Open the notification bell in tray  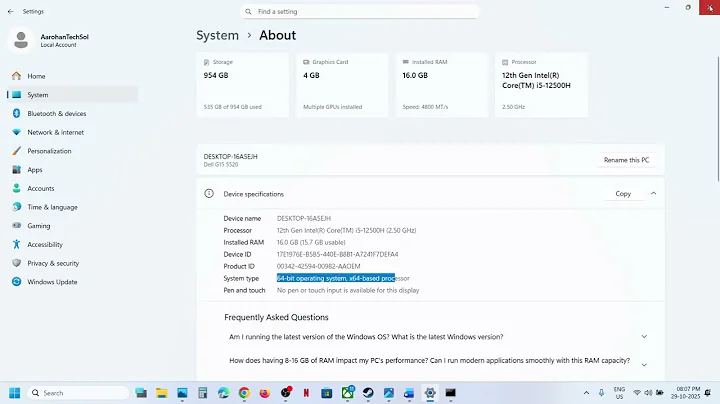pos(708,393)
